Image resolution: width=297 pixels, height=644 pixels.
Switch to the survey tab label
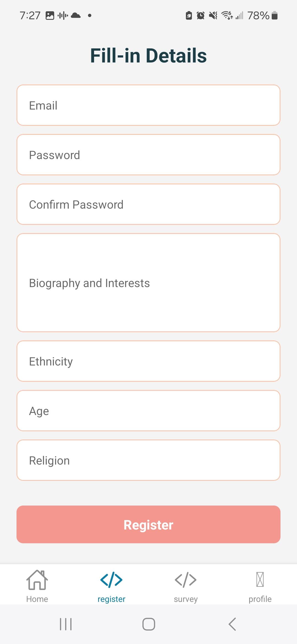coord(186,599)
